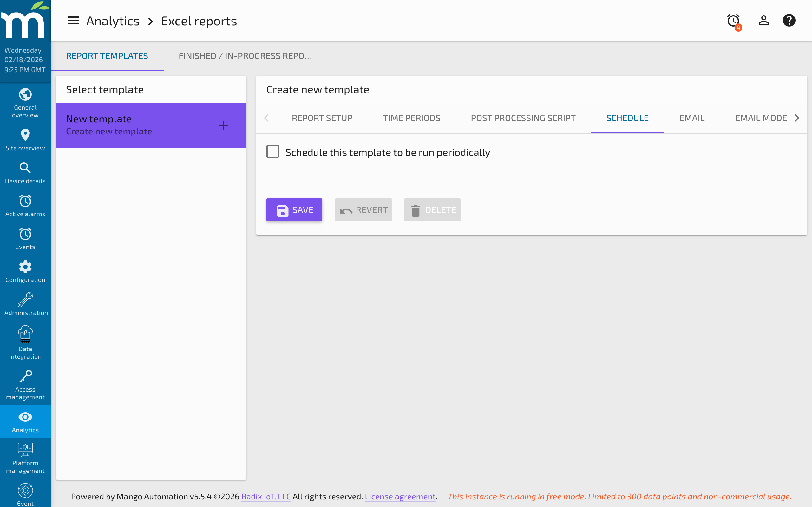Open the hamburger navigation menu
This screenshot has width=812, height=507.
73,20
